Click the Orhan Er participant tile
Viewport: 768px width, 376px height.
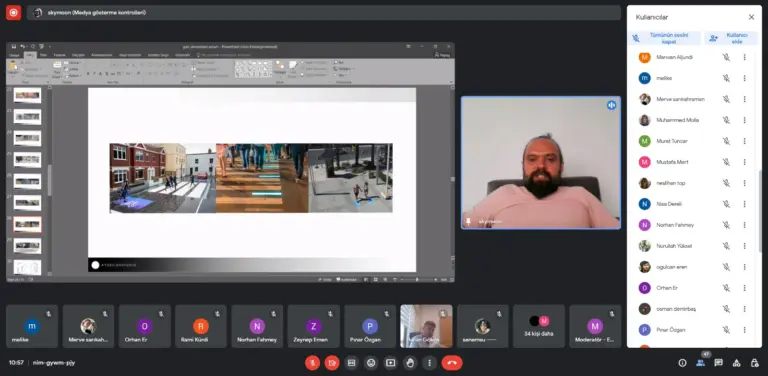click(144, 326)
